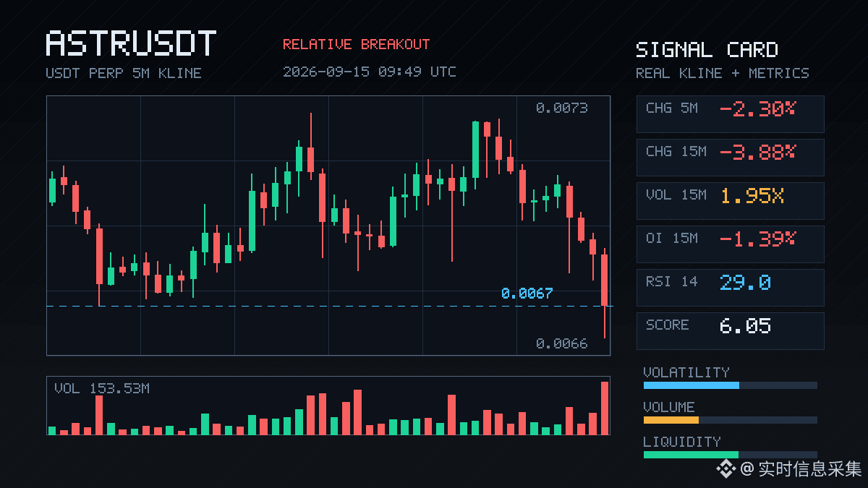Click the green LIQUIDITY progress bar
868x488 pixels.
691,455
